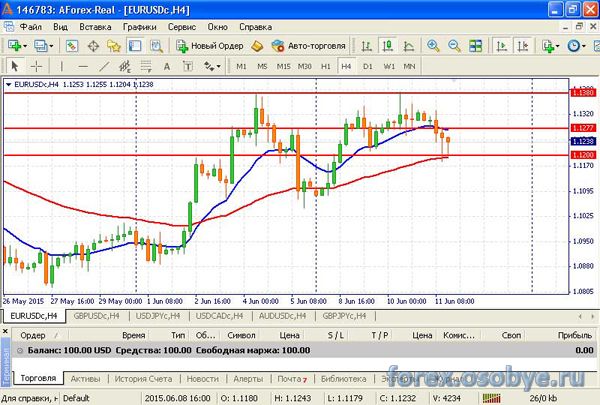Select the arrow cursor tool
Screen dimensions: 600x405
pos(15,66)
